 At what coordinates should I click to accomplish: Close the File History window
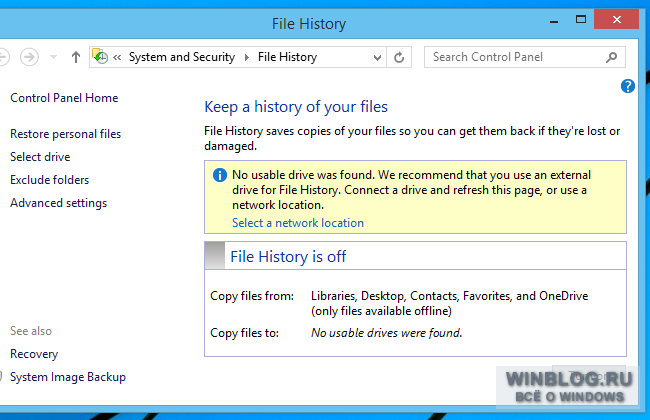(616, 19)
